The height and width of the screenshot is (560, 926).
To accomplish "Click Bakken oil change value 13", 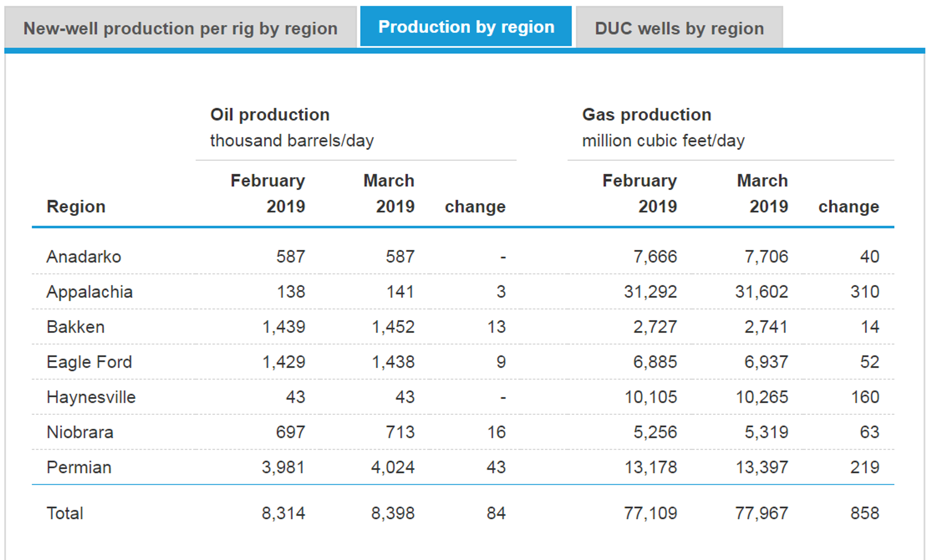I will coord(497,327).
